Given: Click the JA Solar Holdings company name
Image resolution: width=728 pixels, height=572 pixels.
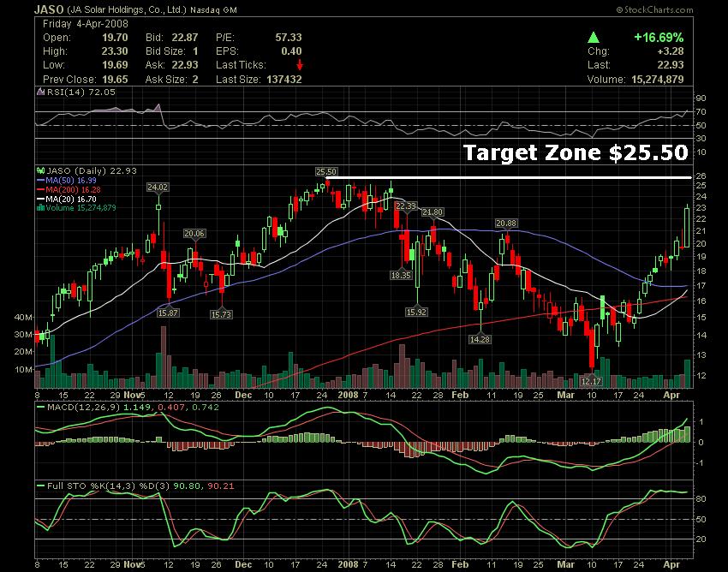Looking at the screenshot, I should point(127,9).
